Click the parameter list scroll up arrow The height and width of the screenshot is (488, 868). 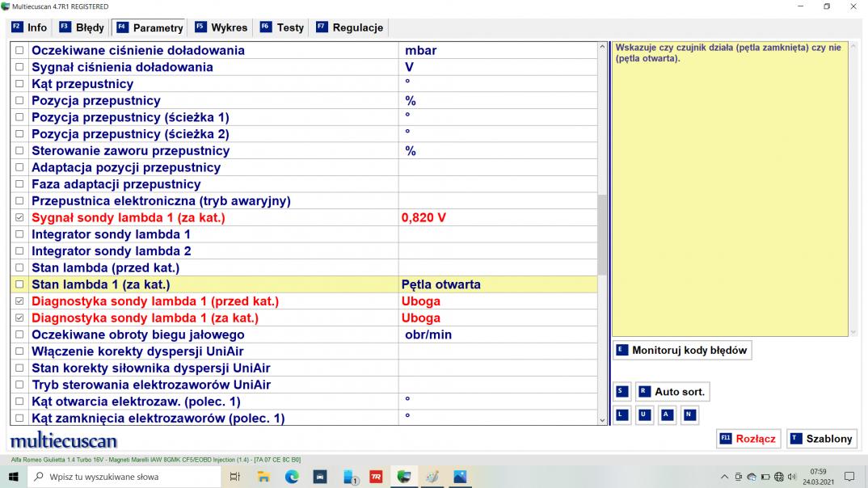click(x=601, y=48)
